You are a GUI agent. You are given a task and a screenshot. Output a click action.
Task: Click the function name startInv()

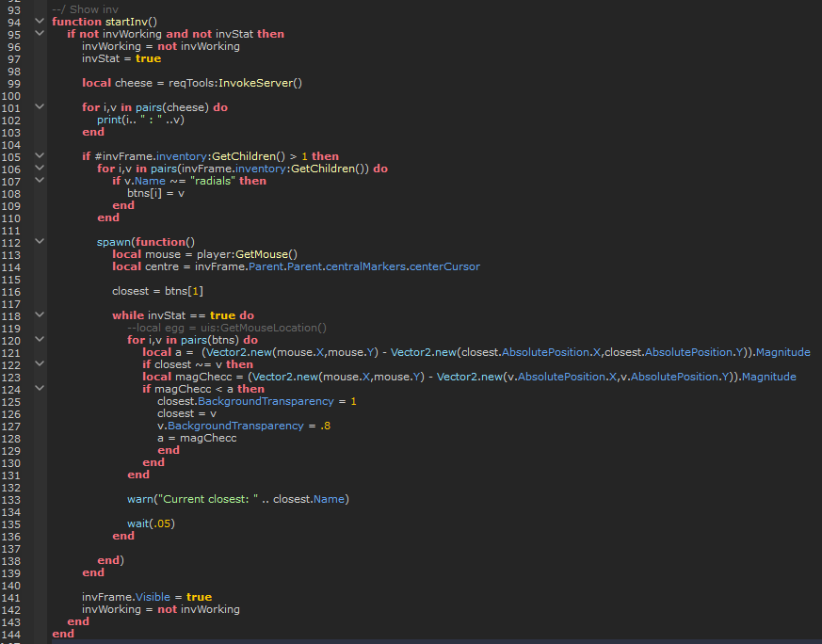click(x=131, y=22)
